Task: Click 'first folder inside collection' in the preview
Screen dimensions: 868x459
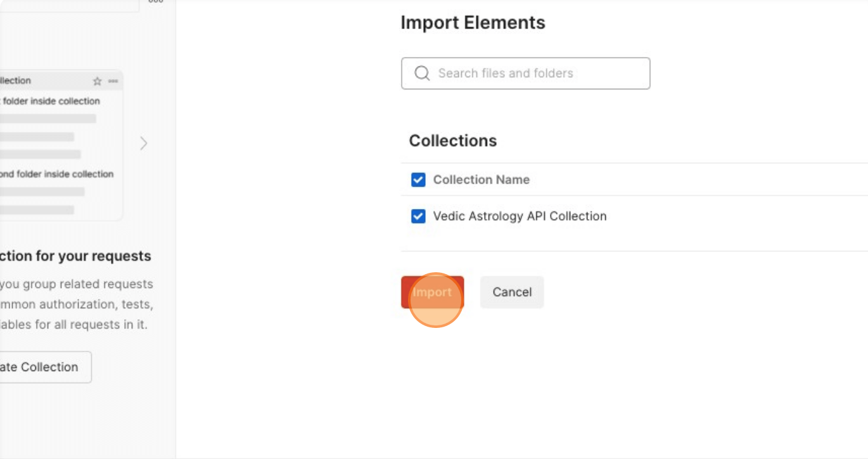Action: (49, 101)
